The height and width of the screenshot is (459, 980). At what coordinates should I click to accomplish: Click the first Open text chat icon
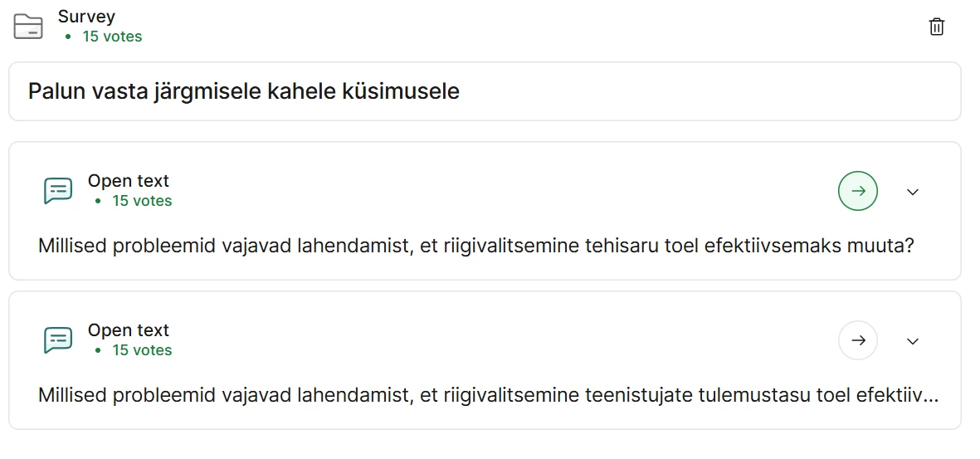point(57,191)
